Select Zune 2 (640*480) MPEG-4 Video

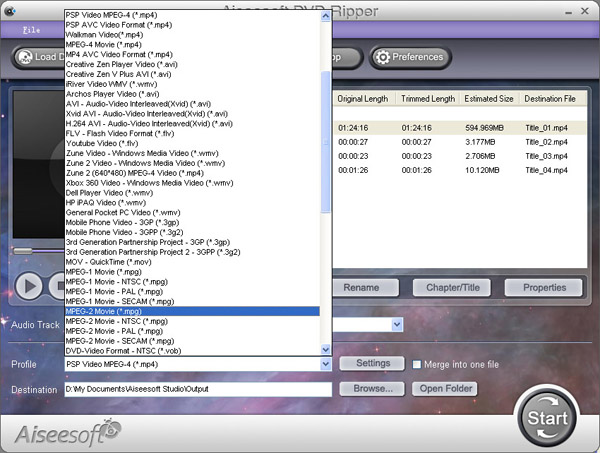point(192,173)
